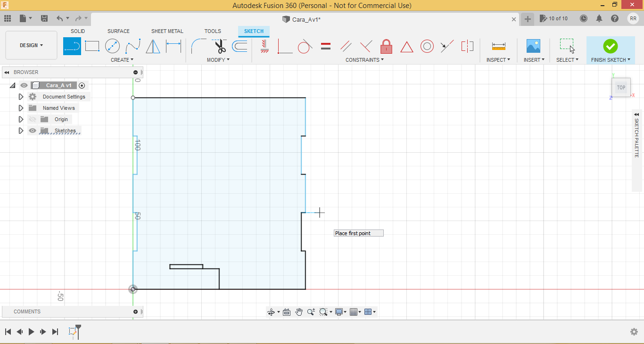Select the Trim scissors tool
Screen dimensions: 644x344
coord(219,46)
